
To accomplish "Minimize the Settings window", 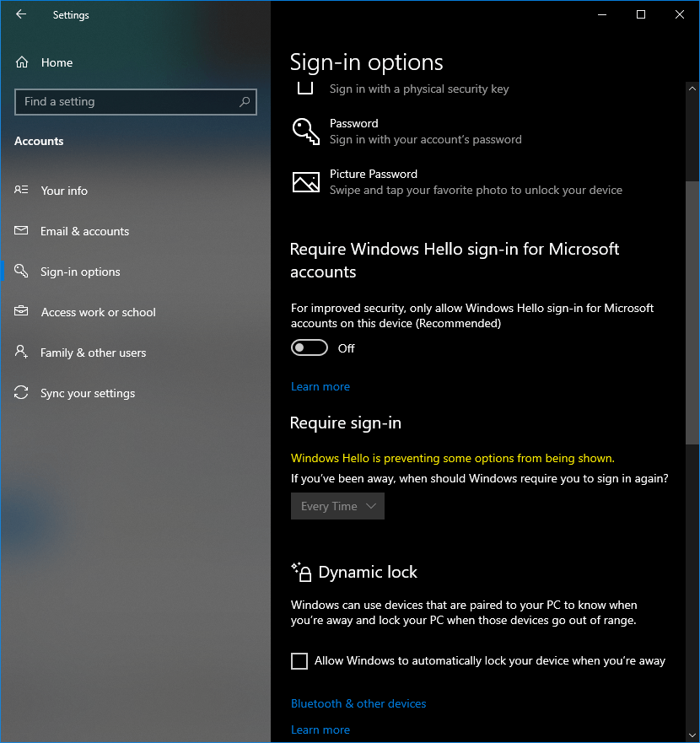I will click(x=602, y=14).
